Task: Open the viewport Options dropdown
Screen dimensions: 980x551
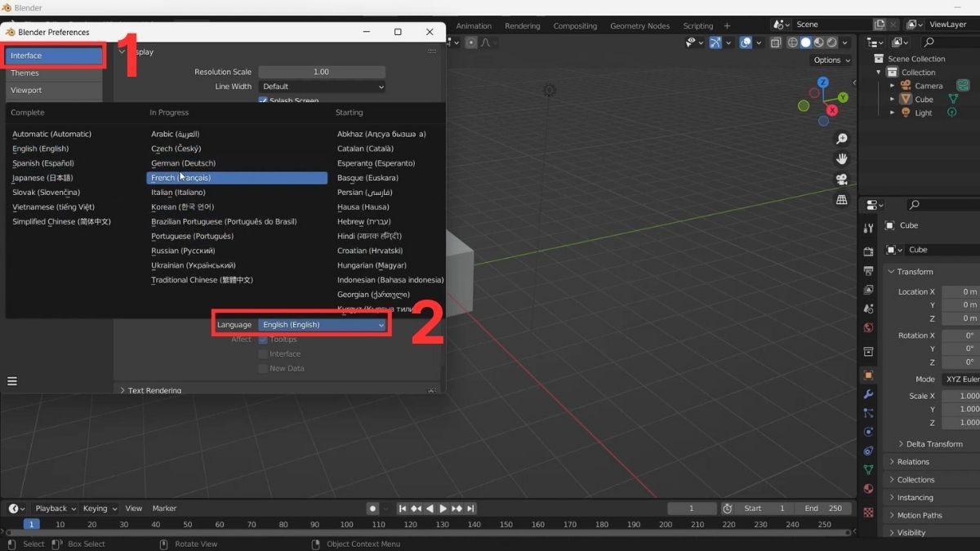Action: (831, 60)
